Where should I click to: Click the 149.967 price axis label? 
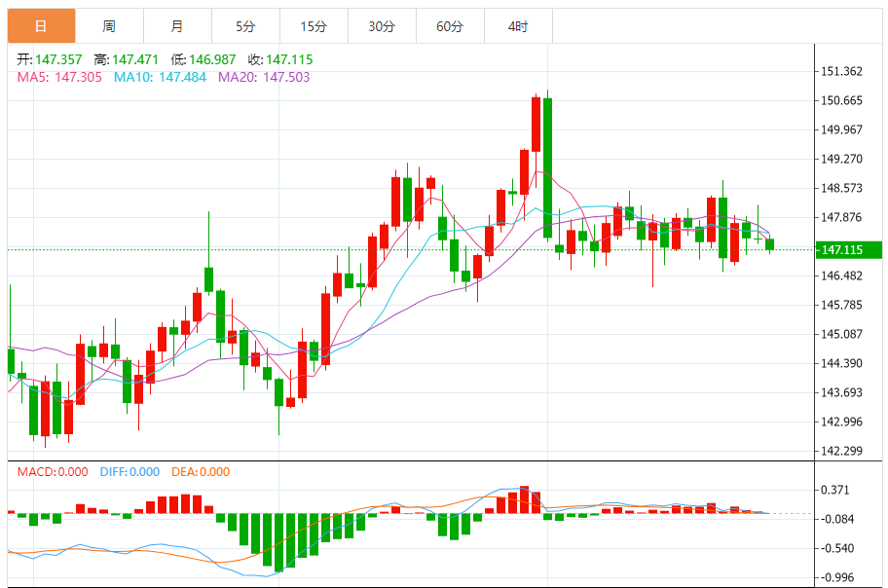pos(841,129)
